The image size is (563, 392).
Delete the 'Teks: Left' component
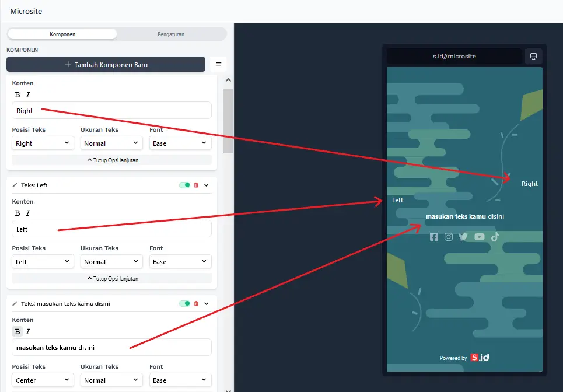pos(196,185)
